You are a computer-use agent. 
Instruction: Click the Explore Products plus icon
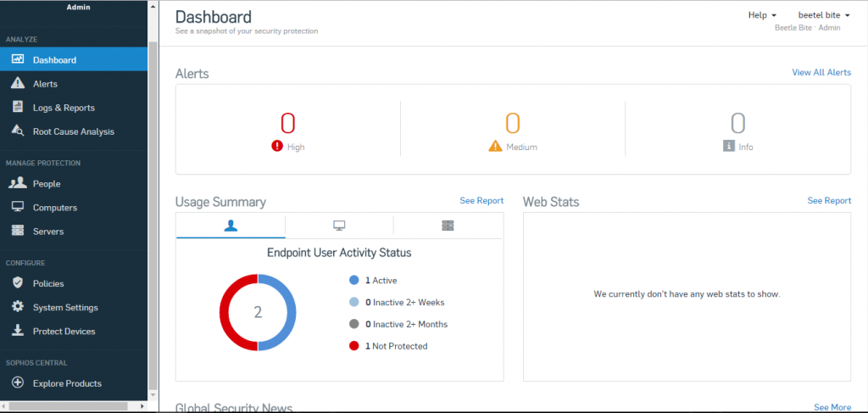18,382
